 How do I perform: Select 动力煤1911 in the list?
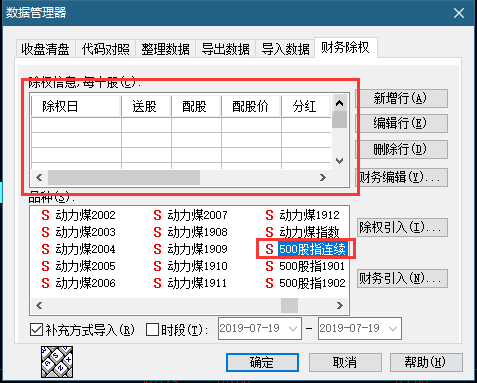point(191,283)
